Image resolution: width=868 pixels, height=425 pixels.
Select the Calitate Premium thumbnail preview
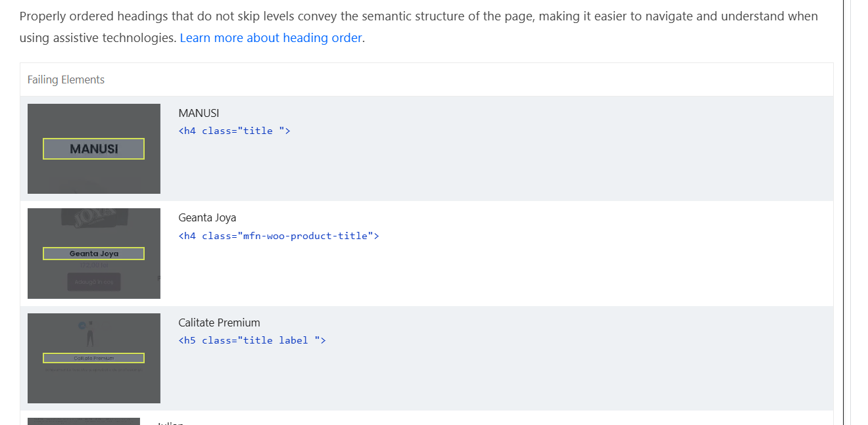94,358
